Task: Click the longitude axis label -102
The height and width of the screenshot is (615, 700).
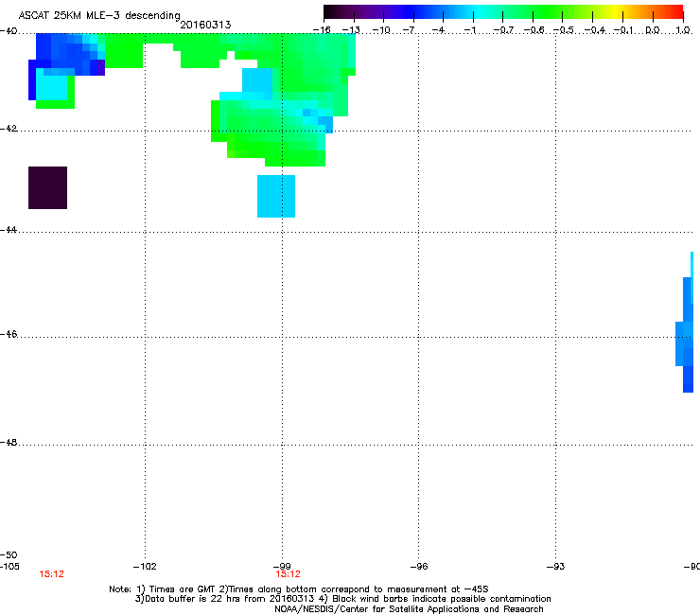Action: [145, 567]
